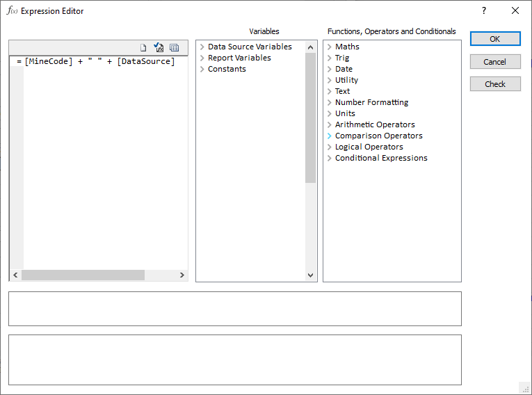Image resolution: width=532 pixels, height=395 pixels.
Task: Select the Date functions category
Action: 344,69
